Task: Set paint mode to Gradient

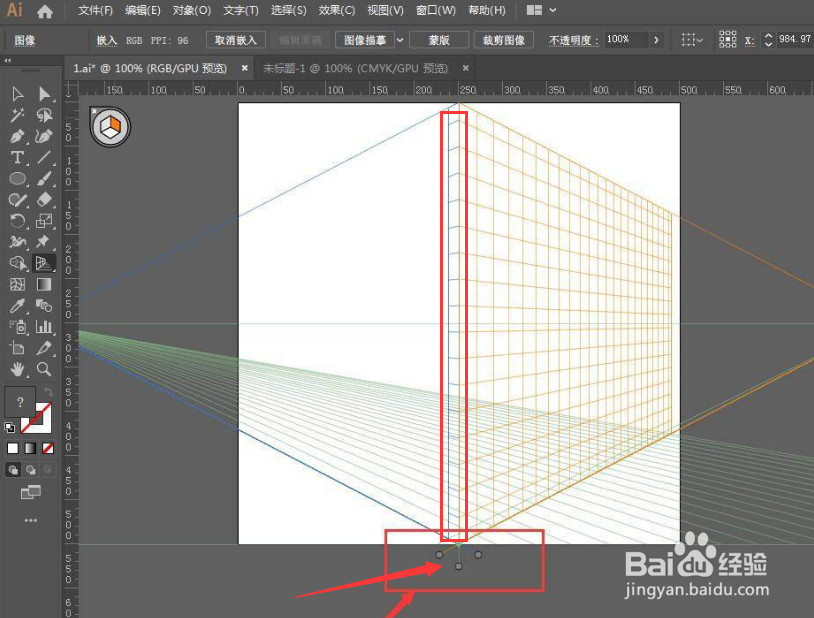Action: [x=31, y=448]
